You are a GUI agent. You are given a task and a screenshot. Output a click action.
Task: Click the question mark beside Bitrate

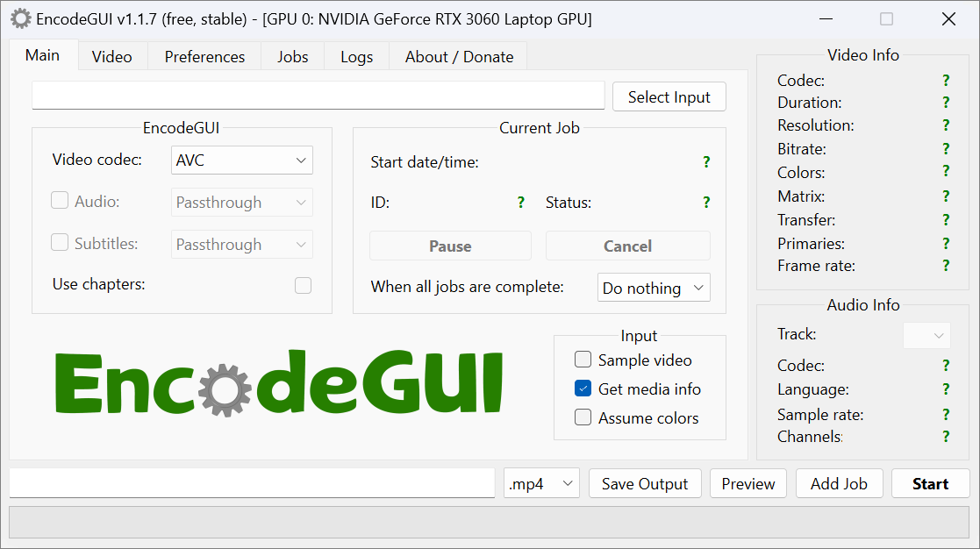(x=946, y=148)
